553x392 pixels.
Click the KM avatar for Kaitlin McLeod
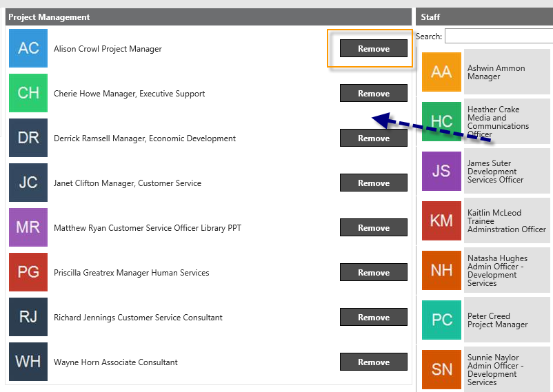click(x=441, y=220)
